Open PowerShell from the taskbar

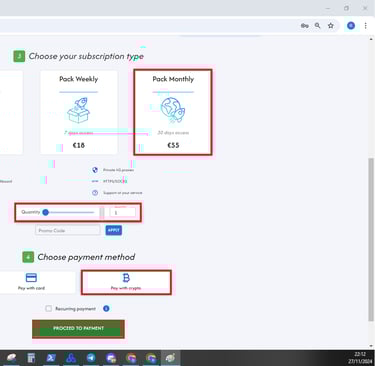click(51, 358)
